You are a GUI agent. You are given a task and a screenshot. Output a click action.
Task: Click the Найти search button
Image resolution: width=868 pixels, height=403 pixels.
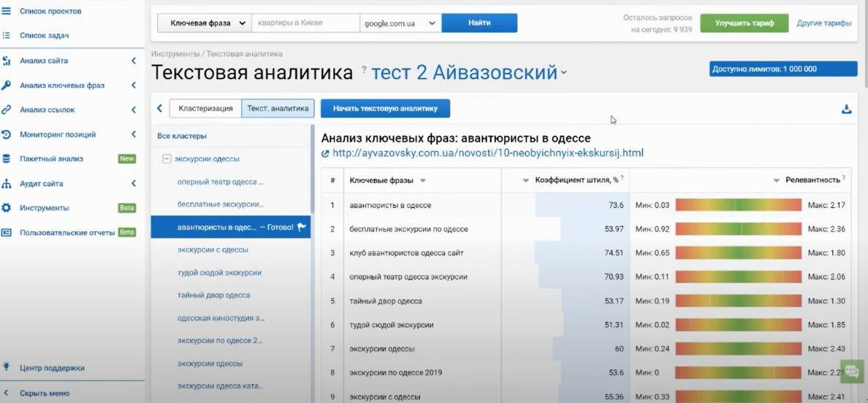click(479, 23)
